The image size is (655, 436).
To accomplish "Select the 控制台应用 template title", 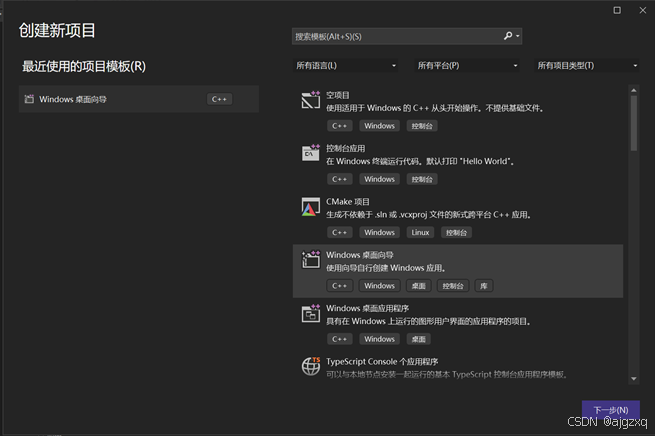I will (345, 148).
